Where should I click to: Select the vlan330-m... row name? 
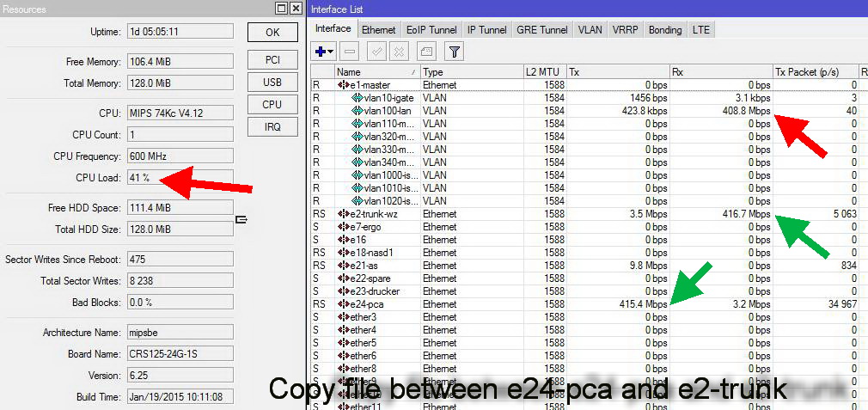click(x=389, y=150)
